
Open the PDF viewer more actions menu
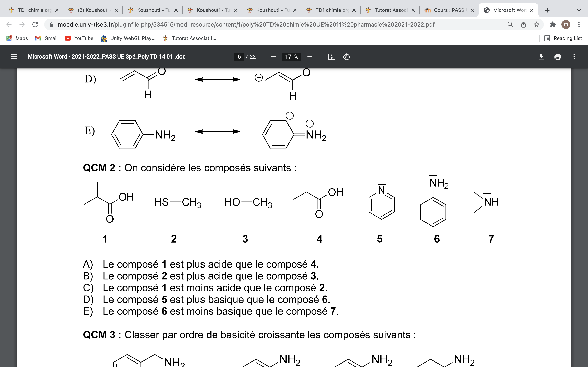(574, 56)
